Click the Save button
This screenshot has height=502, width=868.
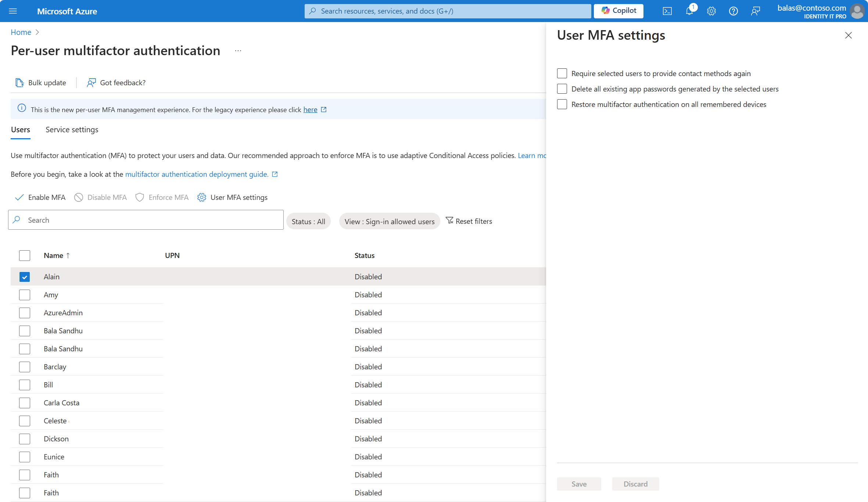(579, 484)
